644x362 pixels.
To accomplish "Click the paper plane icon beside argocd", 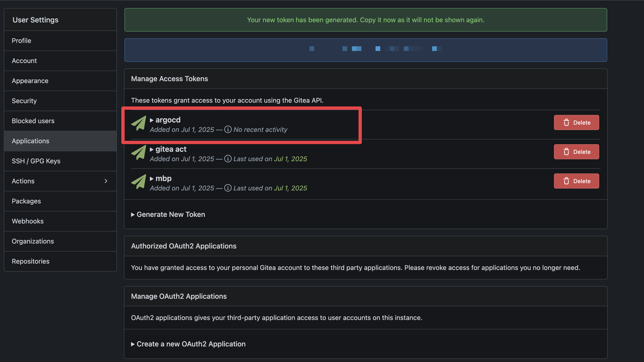I will point(139,123).
